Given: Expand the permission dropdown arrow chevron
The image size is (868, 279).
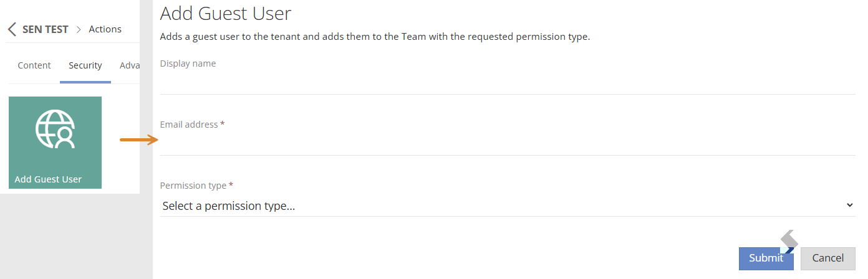Looking at the screenshot, I should coord(849,205).
